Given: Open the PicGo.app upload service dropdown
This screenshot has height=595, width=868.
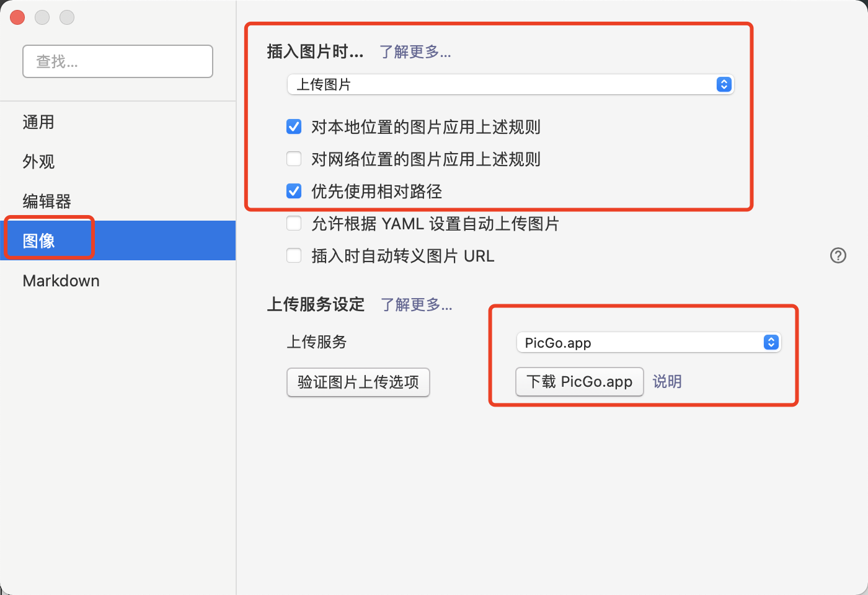Looking at the screenshot, I should tap(649, 342).
